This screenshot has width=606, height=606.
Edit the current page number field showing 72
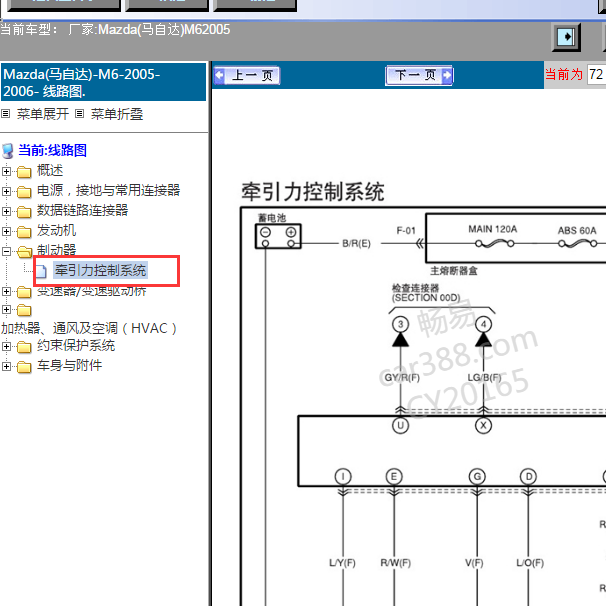tap(596, 74)
